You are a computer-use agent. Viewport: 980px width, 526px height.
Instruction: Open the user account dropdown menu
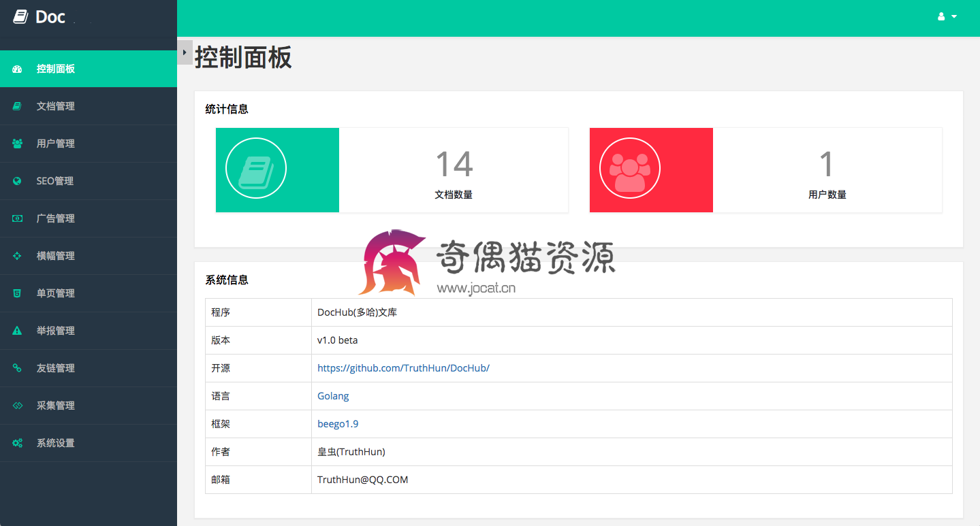[x=947, y=16]
